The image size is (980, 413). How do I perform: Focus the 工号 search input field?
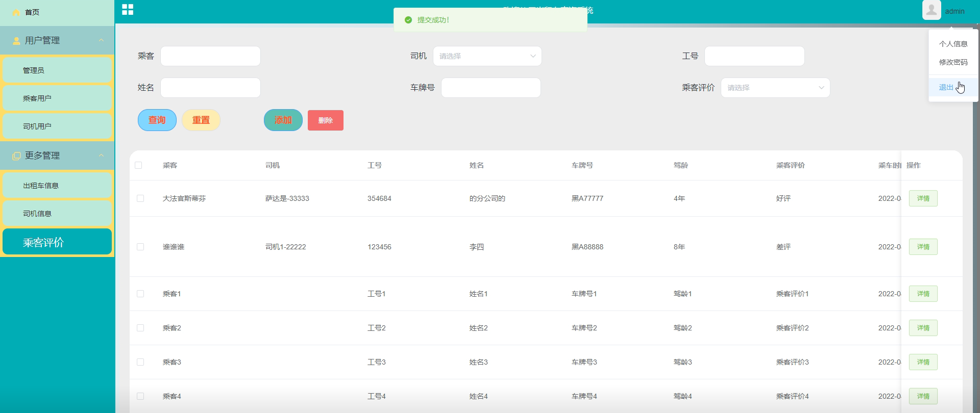click(754, 56)
